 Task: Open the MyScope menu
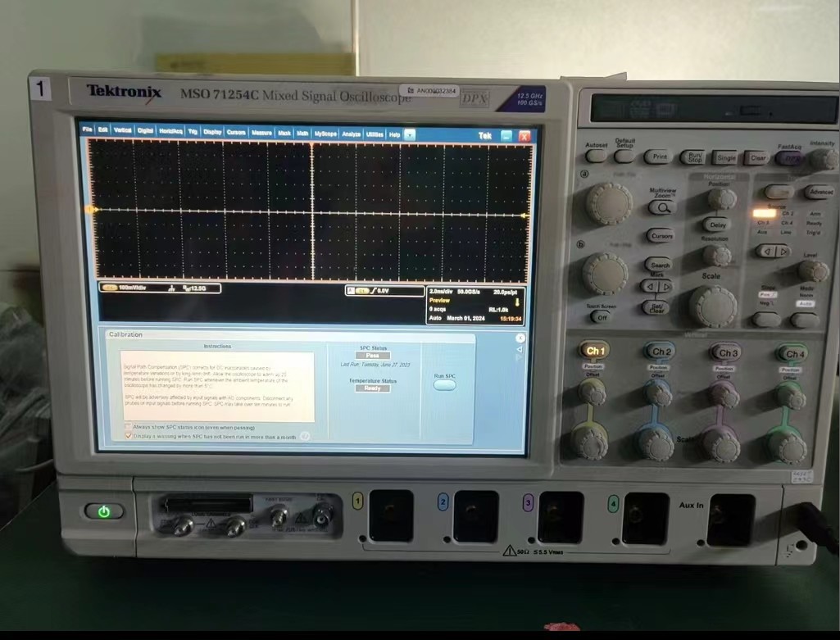click(325, 134)
